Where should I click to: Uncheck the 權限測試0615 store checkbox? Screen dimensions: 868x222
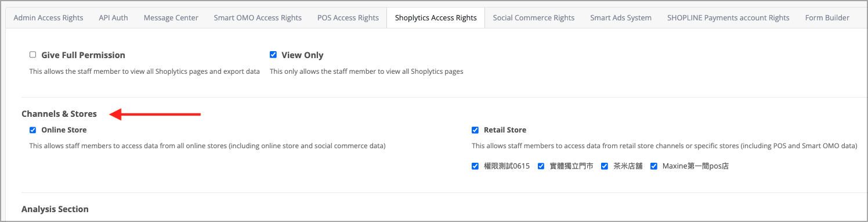point(475,166)
